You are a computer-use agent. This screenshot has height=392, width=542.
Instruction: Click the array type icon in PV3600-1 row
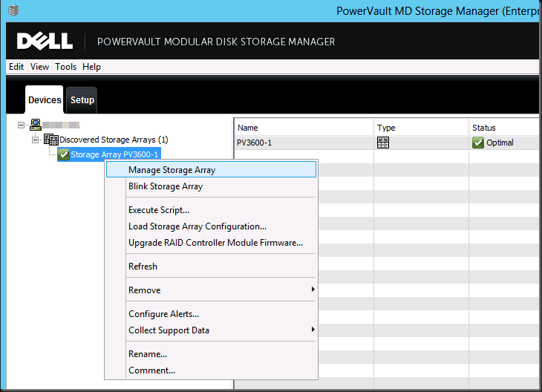pyautogui.click(x=383, y=143)
